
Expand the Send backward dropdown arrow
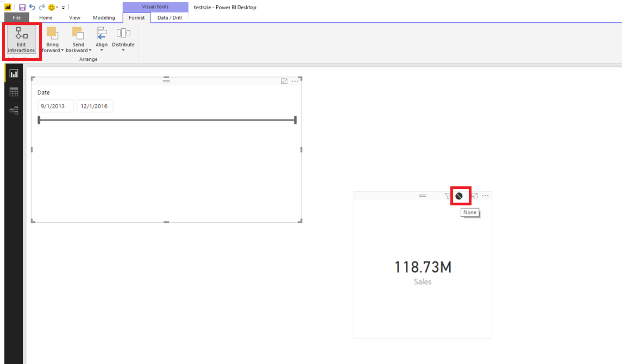click(90, 51)
